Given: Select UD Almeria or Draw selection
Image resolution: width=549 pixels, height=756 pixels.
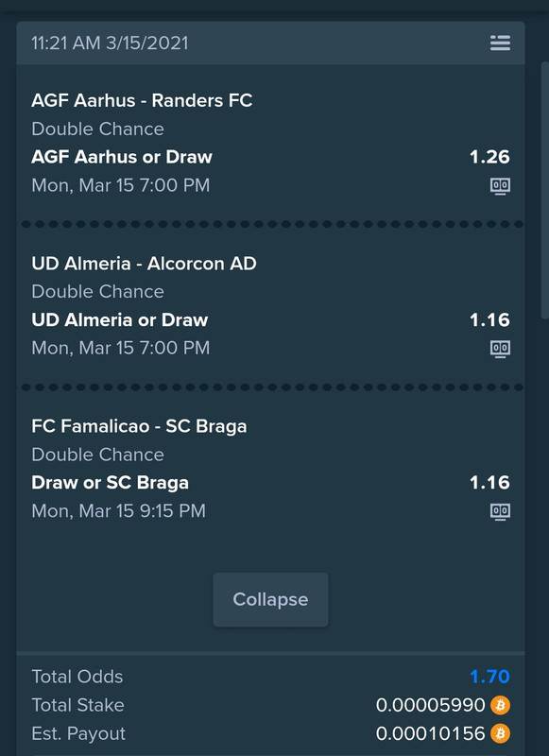Looking at the screenshot, I should click(x=120, y=320).
